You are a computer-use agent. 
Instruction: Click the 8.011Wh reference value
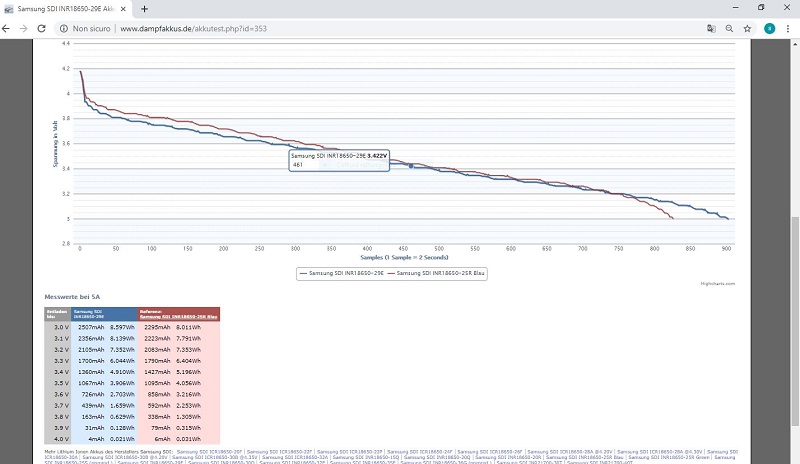[x=188, y=327]
